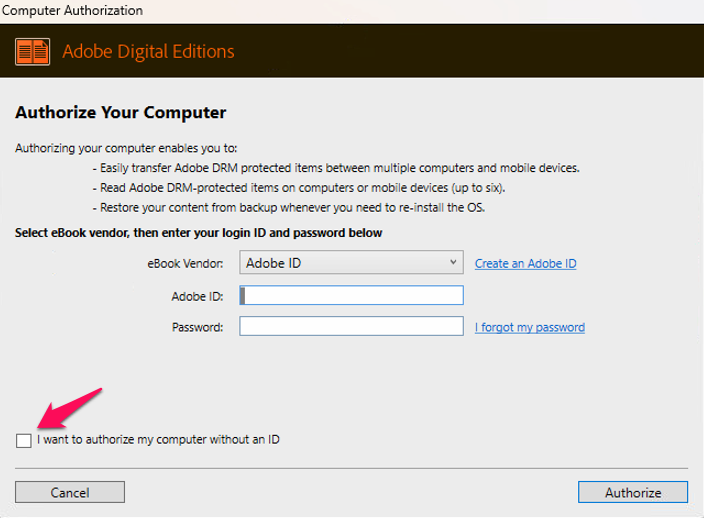
Task: Click the 'Select eBook vendor' instruction text
Action: [x=198, y=233]
